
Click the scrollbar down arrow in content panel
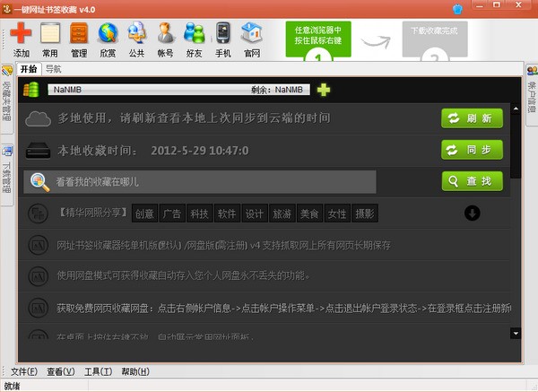(x=516, y=333)
